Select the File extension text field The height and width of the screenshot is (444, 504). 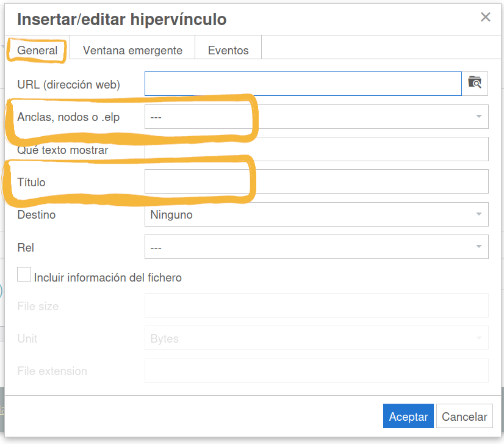click(316, 371)
